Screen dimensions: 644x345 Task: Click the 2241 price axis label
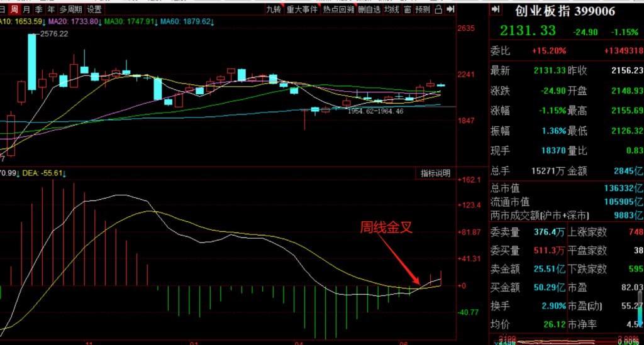point(466,75)
